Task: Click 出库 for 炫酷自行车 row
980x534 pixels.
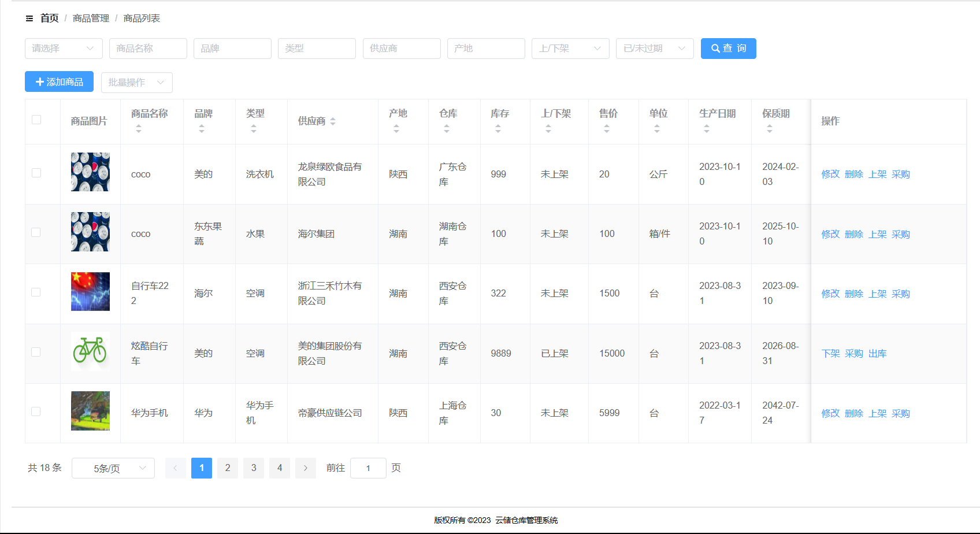Action: [877, 354]
